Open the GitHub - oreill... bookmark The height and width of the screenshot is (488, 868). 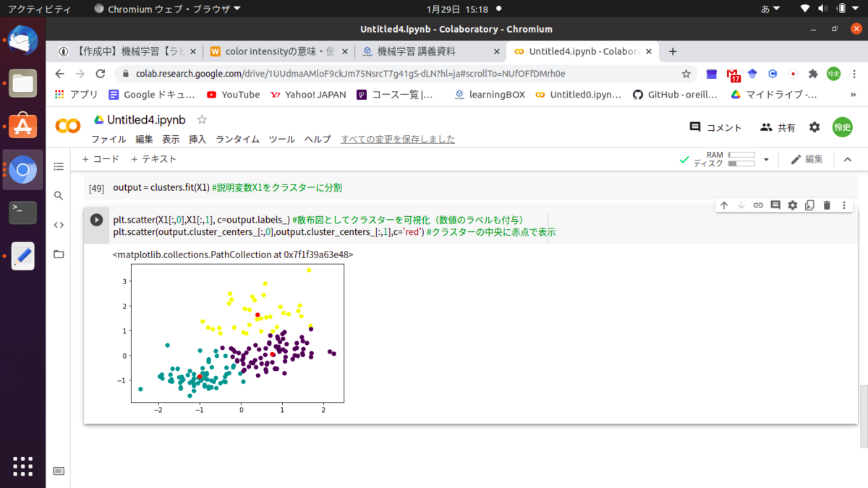(x=675, y=95)
